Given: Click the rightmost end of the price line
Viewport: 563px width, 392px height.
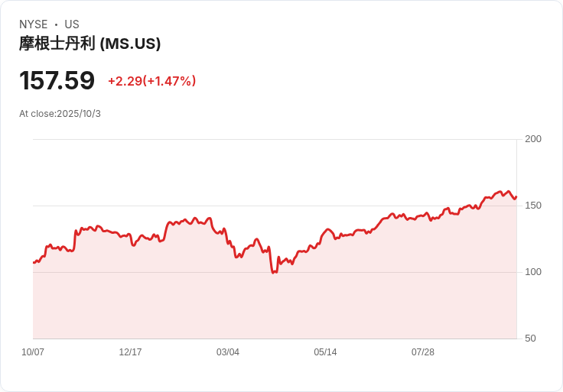Looking at the screenshot, I should 516,197.
